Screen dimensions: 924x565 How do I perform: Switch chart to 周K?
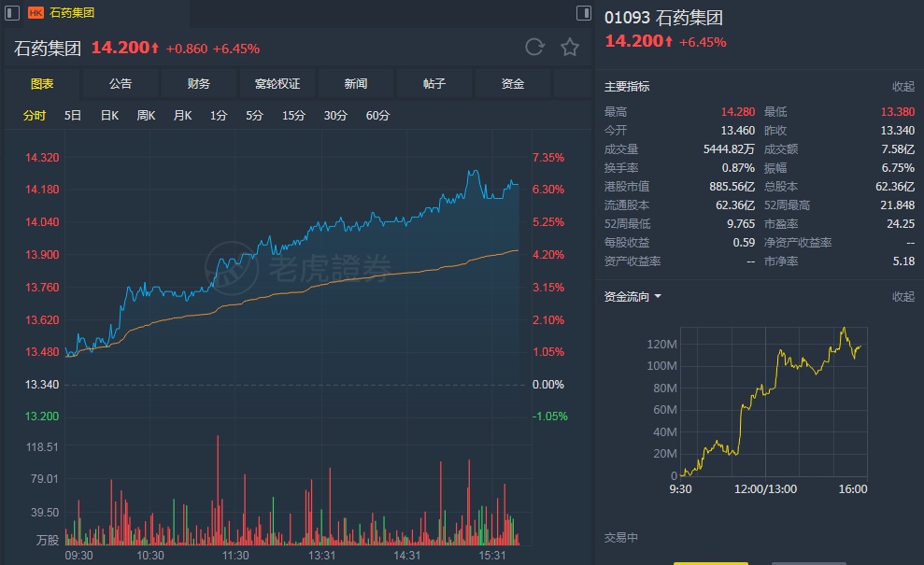pos(146,116)
